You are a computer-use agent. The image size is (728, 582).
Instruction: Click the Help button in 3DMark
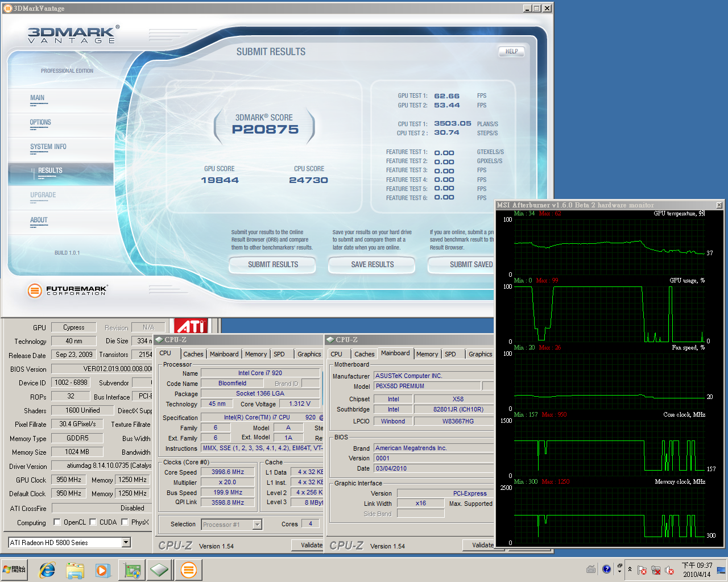(511, 52)
